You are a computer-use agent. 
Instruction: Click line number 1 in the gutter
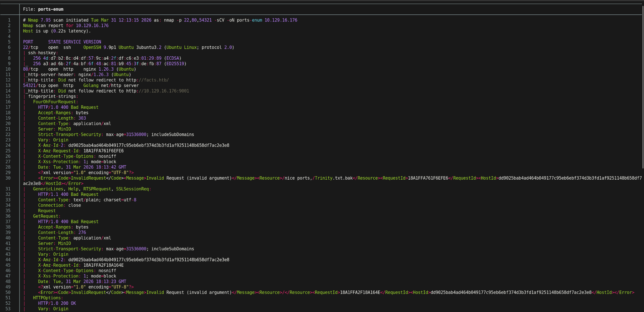click(x=9, y=20)
